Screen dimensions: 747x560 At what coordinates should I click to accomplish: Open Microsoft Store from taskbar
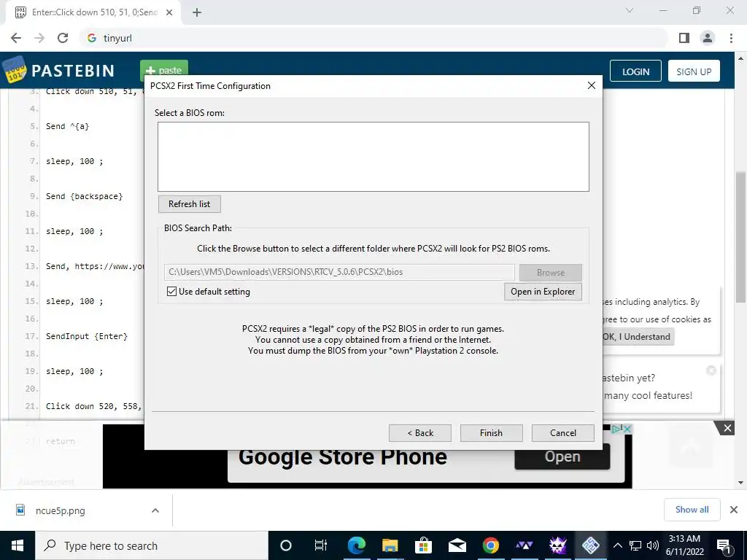pos(423,545)
